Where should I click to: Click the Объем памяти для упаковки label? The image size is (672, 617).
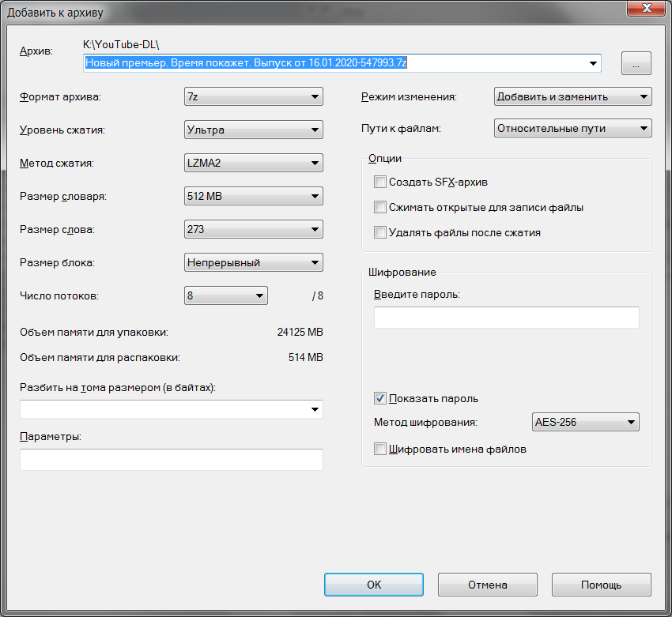click(94, 333)
